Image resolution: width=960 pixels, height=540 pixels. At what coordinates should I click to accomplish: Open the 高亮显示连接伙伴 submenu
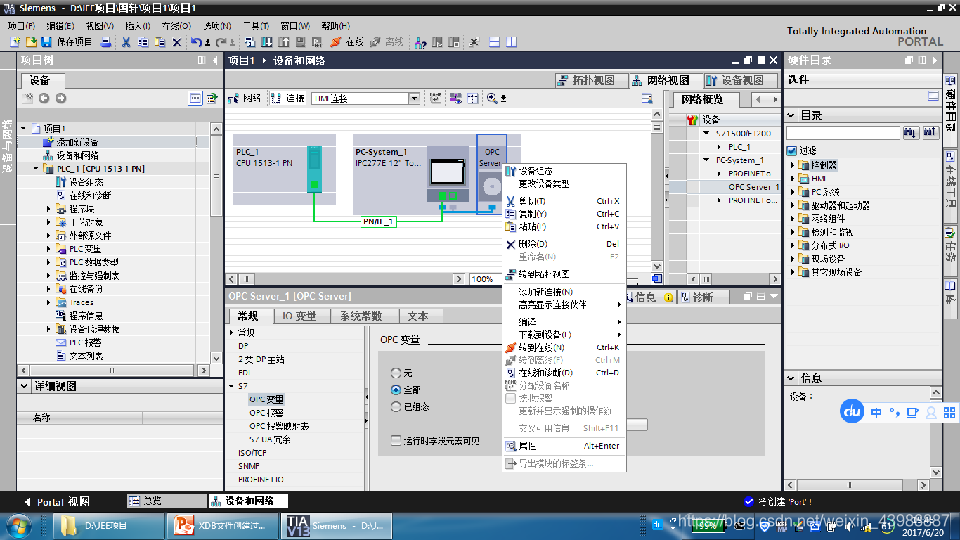pyautogui.click(x=564, y=304)
